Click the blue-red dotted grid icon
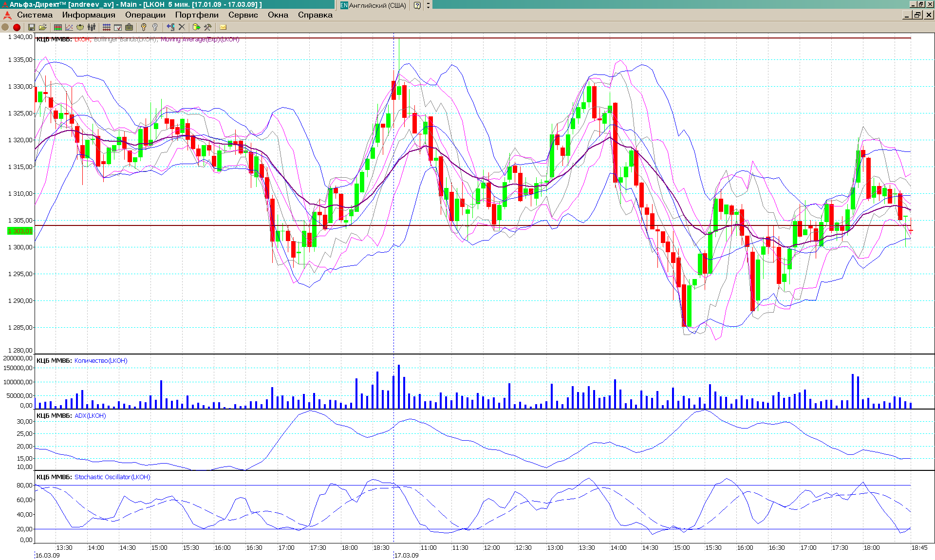Viewport: 935px width, 560px height. pos(107,27)
